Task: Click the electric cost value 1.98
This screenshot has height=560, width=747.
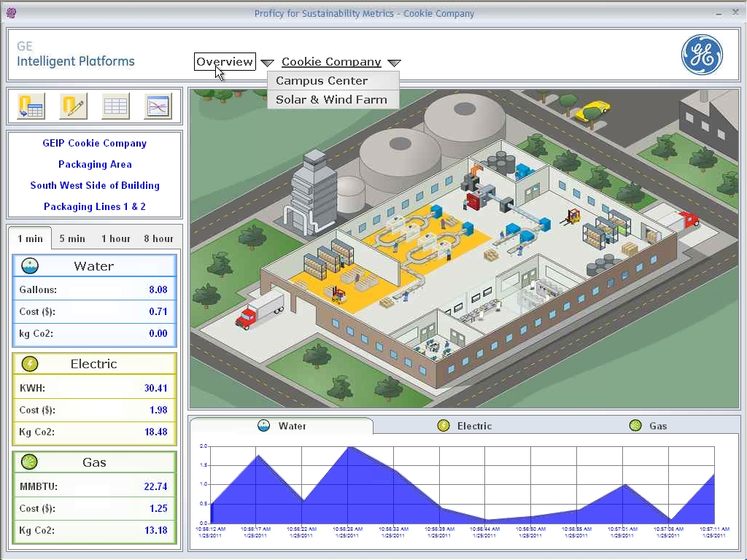Action: pyautogui.click(x=158, y=410)
